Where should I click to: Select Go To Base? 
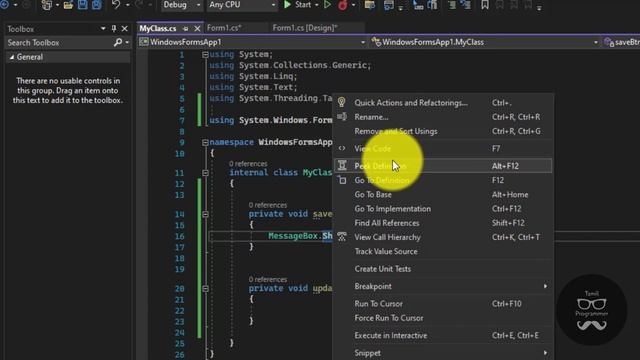click(x=443, y=195)
